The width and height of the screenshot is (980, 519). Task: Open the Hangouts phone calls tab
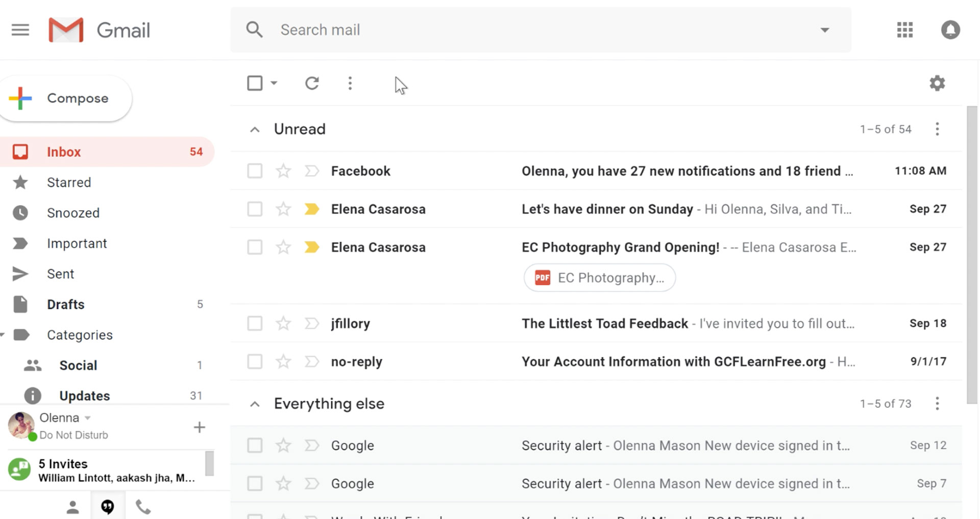click(142, 506)
